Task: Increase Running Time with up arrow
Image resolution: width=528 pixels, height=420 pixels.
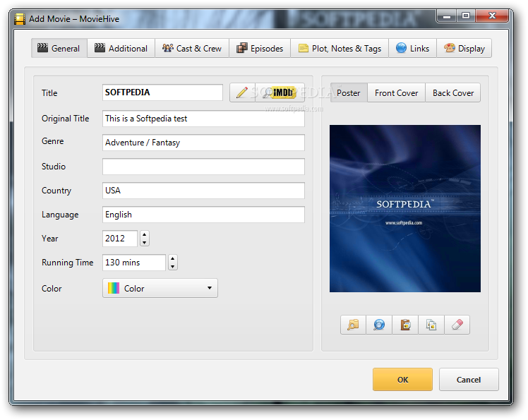Action: (173, 258)
